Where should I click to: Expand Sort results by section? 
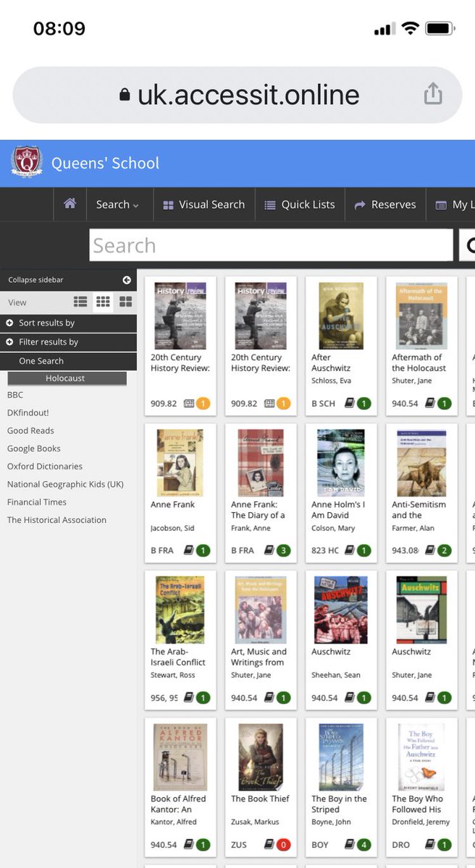point(68,323)
